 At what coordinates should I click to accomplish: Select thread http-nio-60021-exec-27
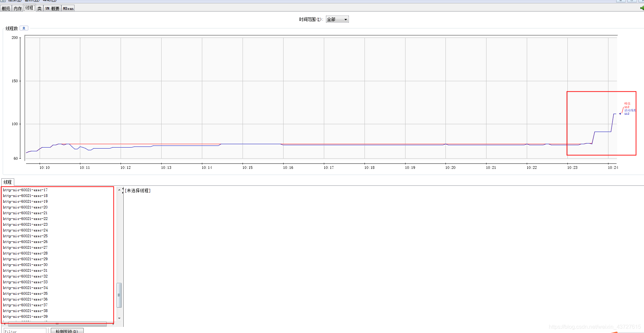pyautogui.click(x=25, y=247)
